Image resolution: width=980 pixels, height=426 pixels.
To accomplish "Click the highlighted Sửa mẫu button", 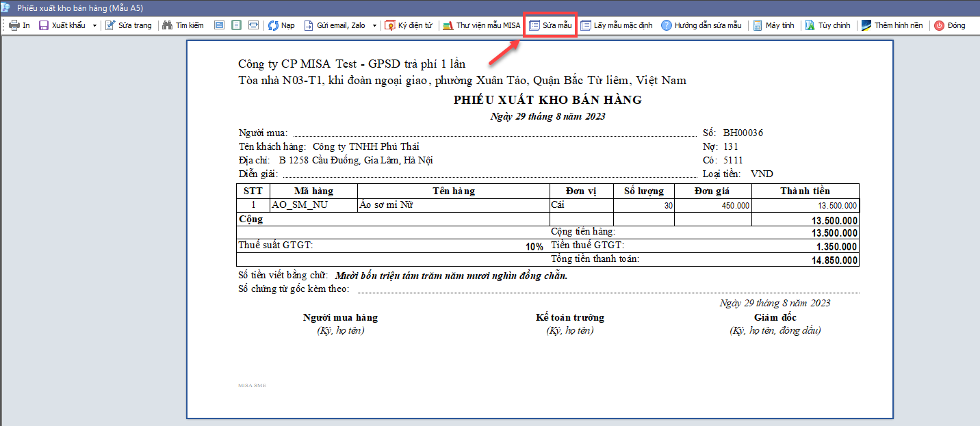I will [551, 25].
